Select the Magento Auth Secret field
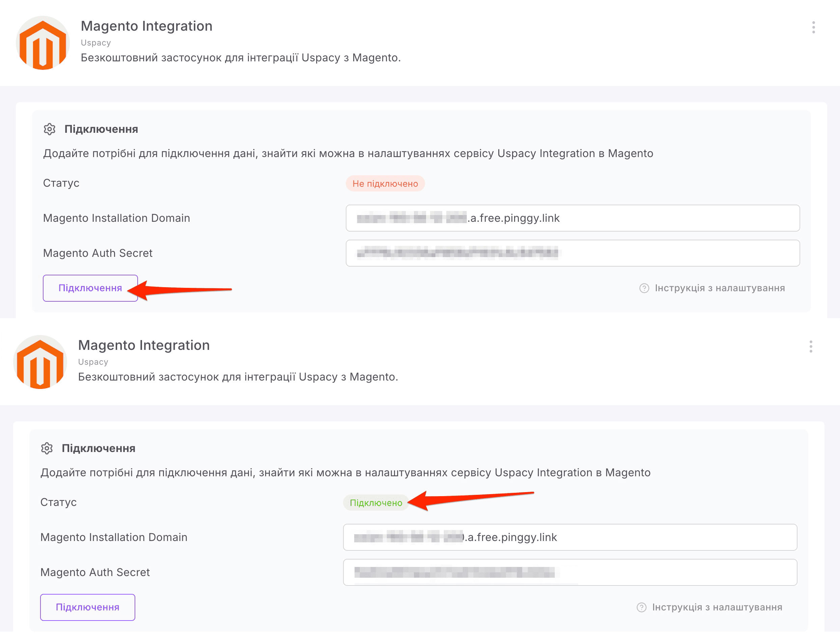 (573, 253)
